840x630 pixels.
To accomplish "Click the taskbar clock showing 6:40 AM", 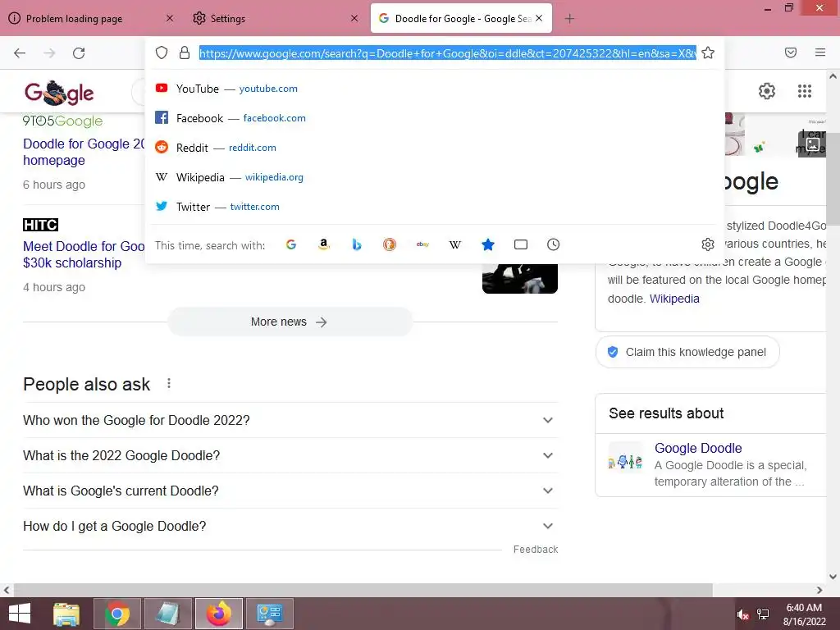I will (x=804, y=614).
